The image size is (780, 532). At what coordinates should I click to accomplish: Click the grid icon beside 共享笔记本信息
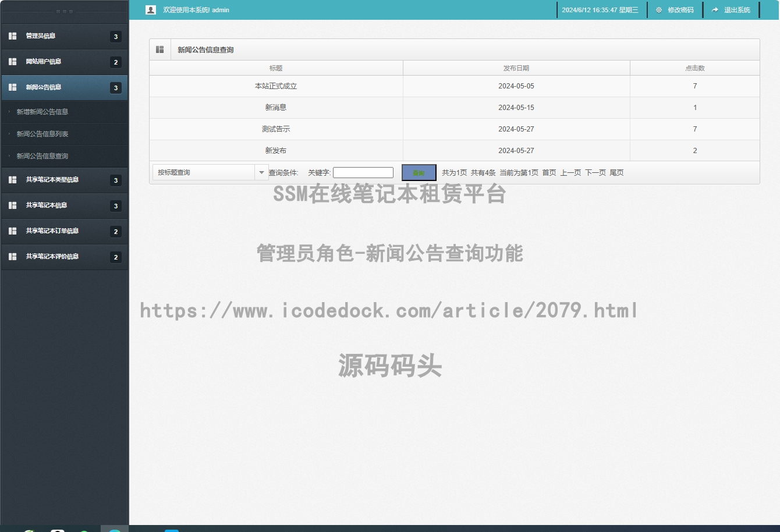(13, 205)
